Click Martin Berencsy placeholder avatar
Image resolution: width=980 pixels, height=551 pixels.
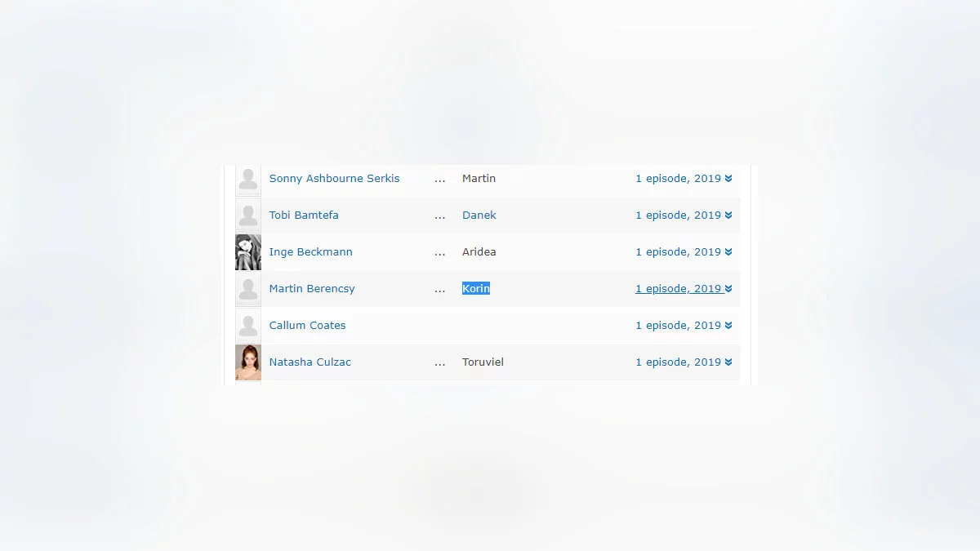click(x=248, y=289)
